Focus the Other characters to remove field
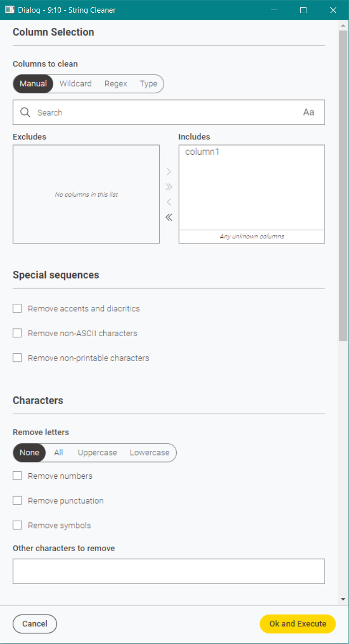 pos(168,571)
